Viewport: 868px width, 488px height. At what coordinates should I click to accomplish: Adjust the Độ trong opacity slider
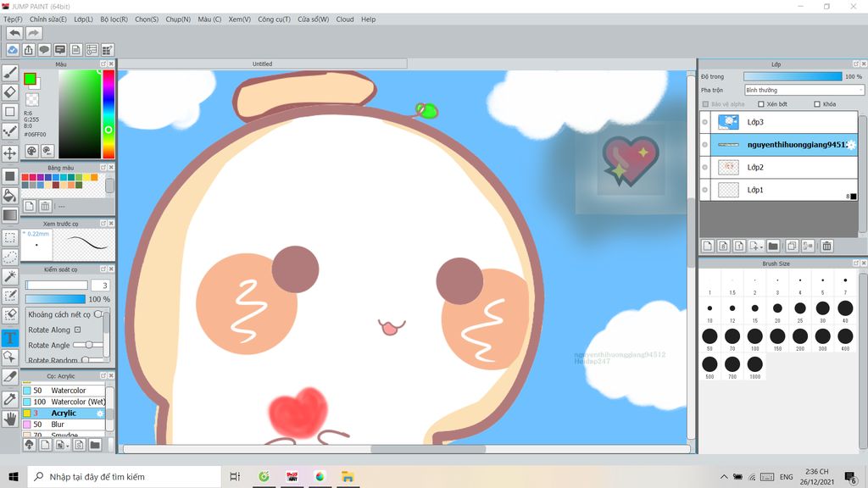point(793,76)
